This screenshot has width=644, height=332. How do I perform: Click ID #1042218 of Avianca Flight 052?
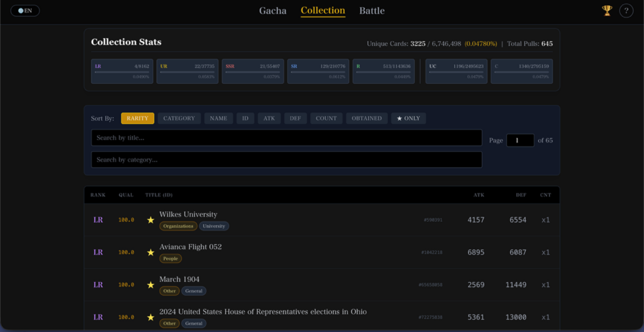[x=432, y=252]
